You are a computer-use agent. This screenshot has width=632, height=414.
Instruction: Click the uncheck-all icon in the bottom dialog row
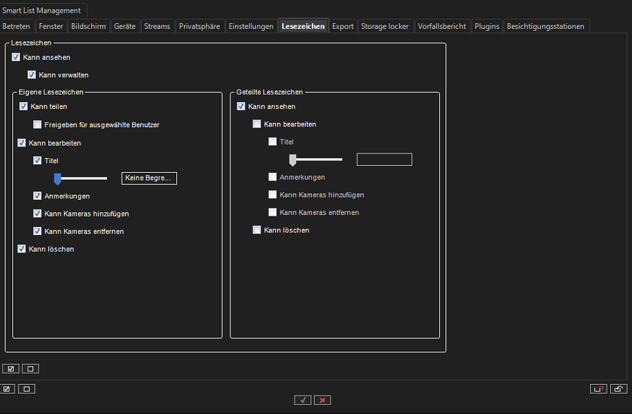[x=27, y=389]
